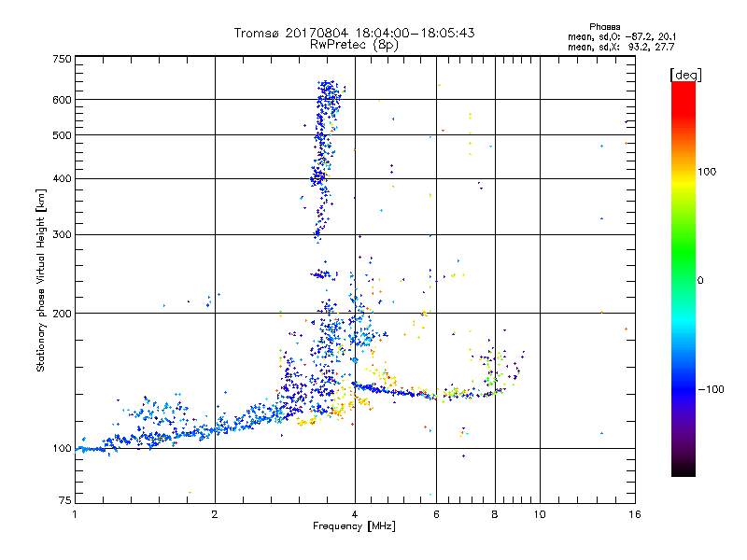The image size is (747, 560).
Task: Click the '400' y-axis tick label
Action: click(62, 179)
